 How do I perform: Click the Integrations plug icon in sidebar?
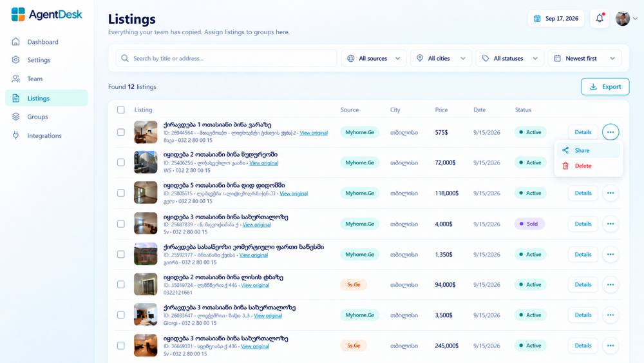[15, 135]
